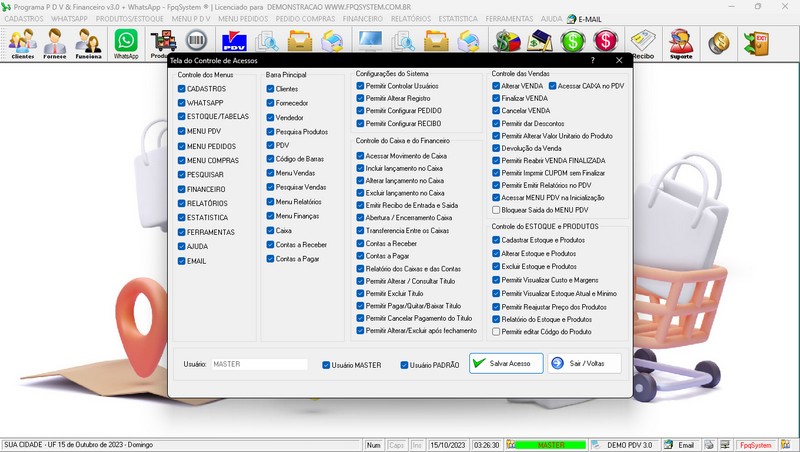Click the exit door toolbar icon
Screen dimensions: 800x452
[x=756, y=43]
